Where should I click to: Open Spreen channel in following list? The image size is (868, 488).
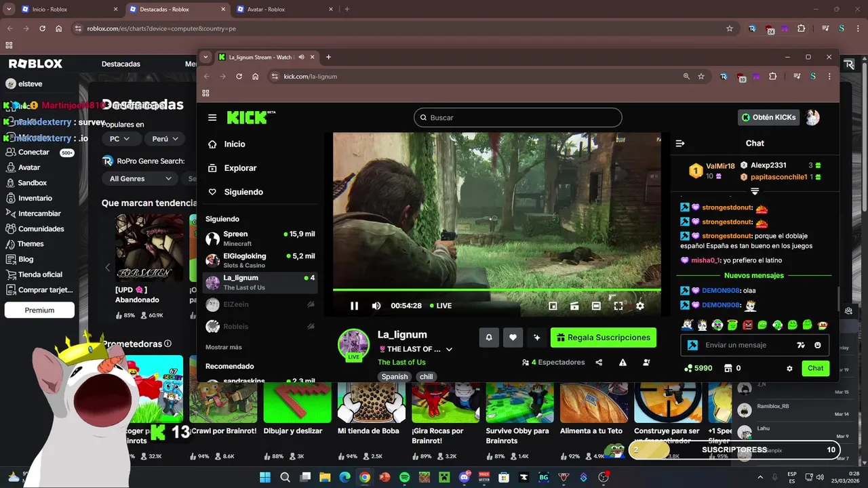(260, 239)
